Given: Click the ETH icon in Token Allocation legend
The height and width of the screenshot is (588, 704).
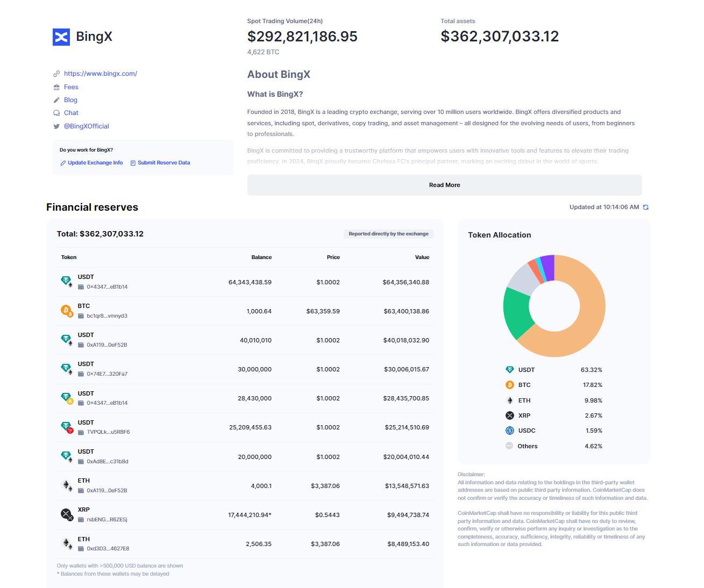Looking at the screenshot, I should pos(510,400).
